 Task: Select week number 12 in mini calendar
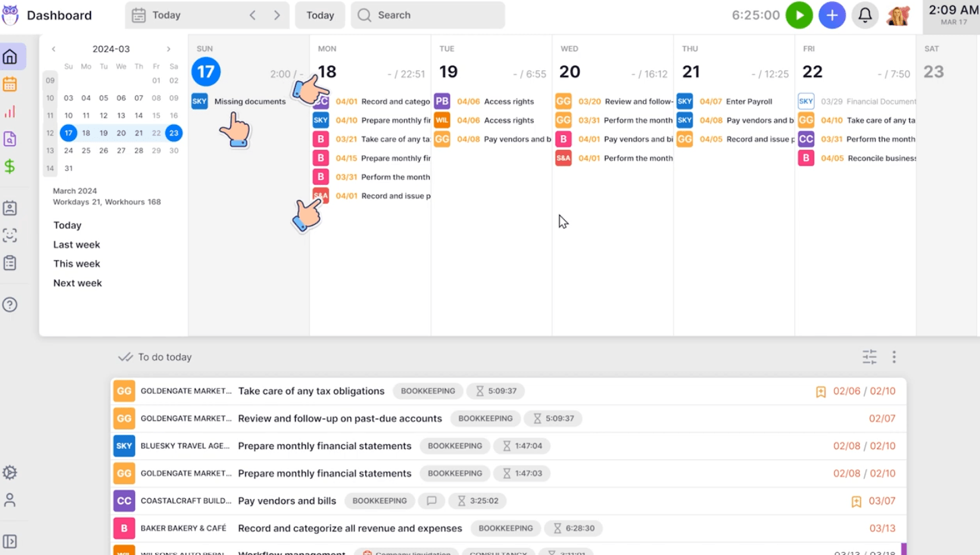[x=50, y=133]
